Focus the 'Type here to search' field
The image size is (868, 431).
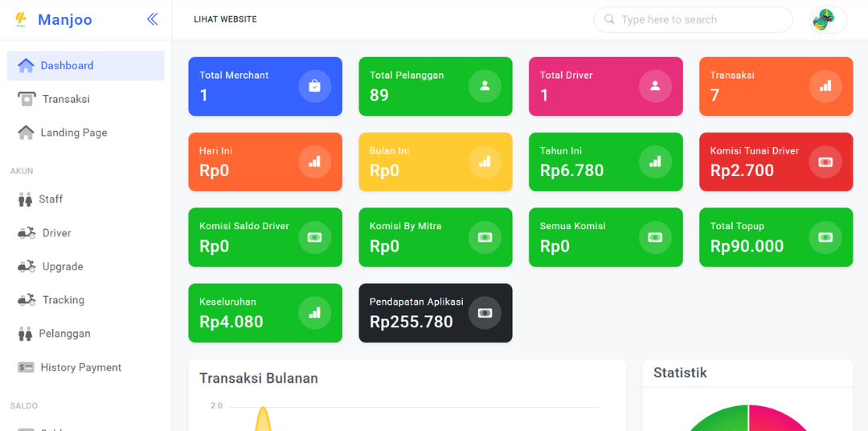pyautogui.click(x=693, y=20)
